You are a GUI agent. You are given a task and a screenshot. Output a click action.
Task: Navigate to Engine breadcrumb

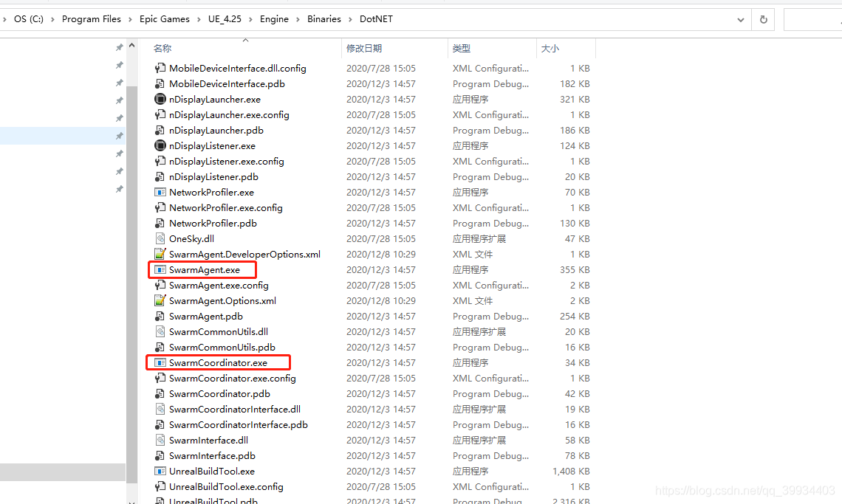[x=274, y=18]
